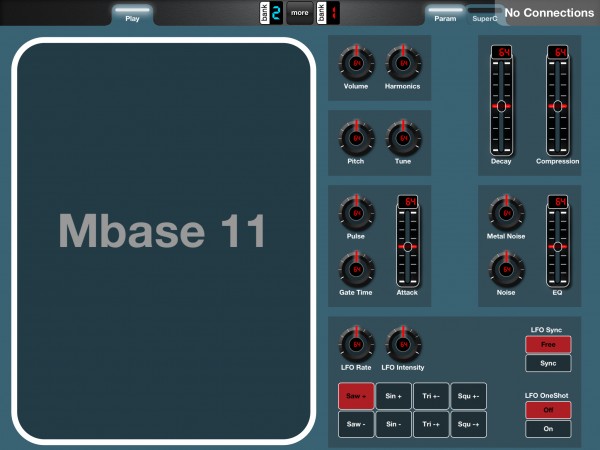Select the Saw + LFO waveform
Image resolution: width=600 pixels, height=450 pixels.
[x=356, y=396]
